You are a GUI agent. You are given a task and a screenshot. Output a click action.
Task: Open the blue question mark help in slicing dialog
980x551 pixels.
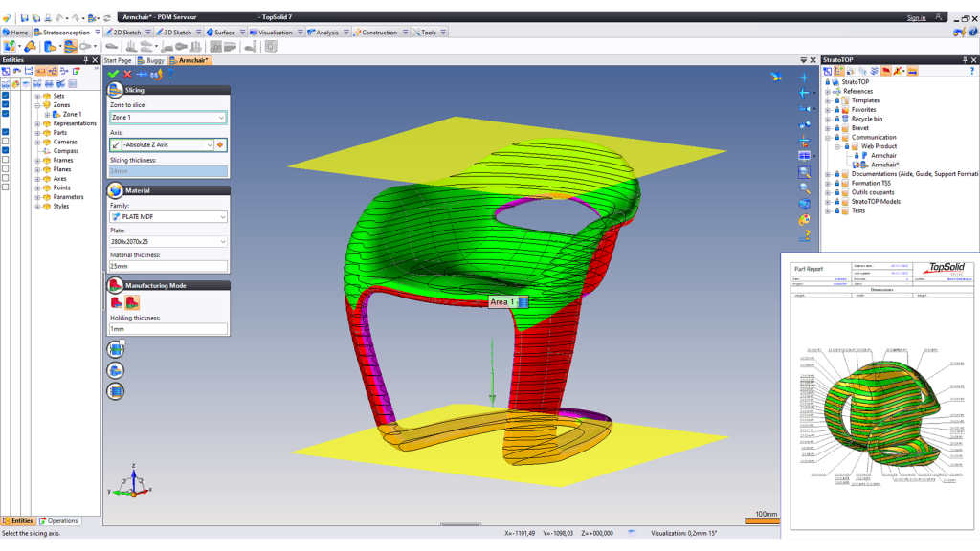pos(170,75)
